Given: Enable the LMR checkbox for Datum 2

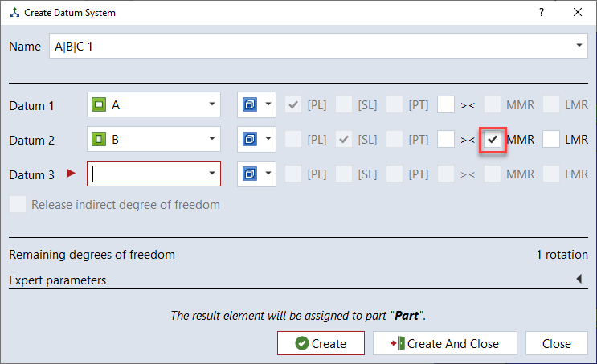Looking at the screenshot, I should pos(551,140).
